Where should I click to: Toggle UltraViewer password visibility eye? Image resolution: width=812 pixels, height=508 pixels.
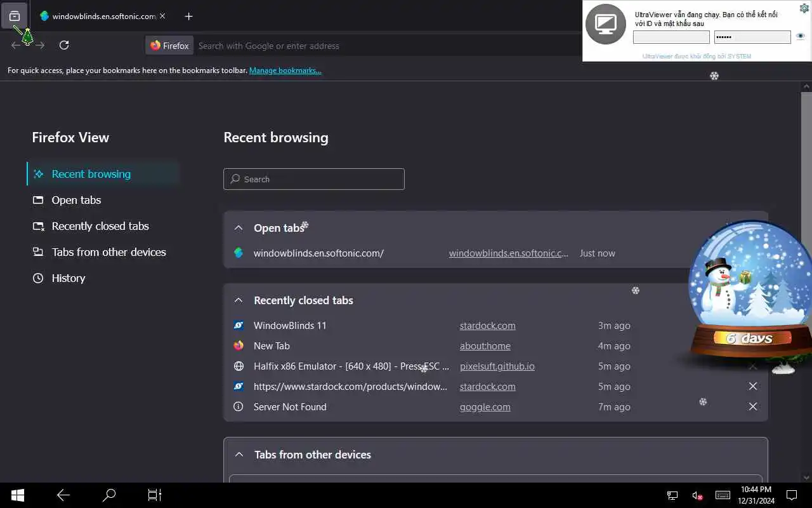tap(801, 36)
